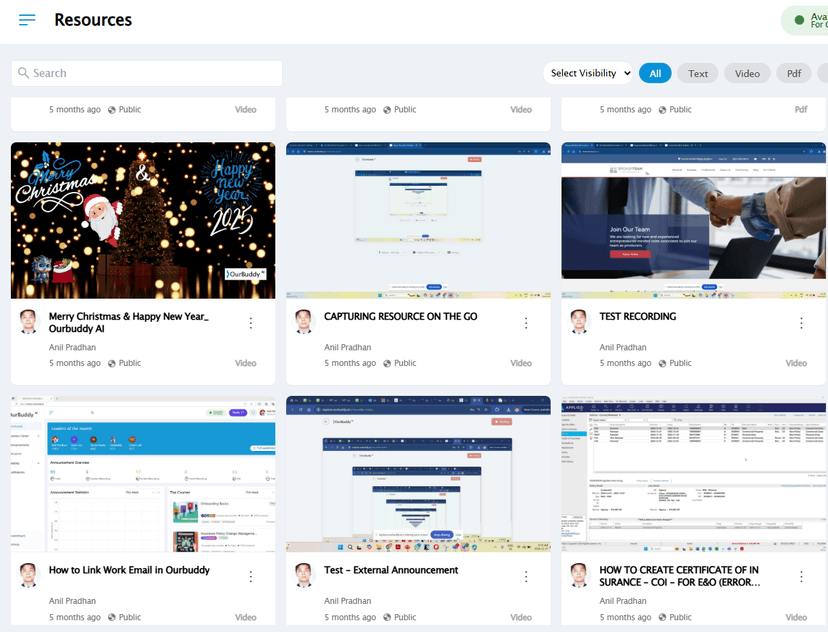Click Anil Pradhan avatar on TEST RECORDING card
828x632 pixels.
579,322
